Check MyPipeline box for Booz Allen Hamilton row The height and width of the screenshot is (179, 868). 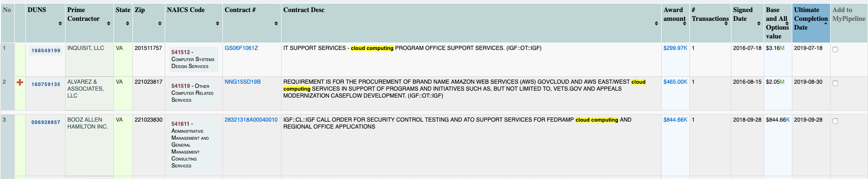[835, 121]
